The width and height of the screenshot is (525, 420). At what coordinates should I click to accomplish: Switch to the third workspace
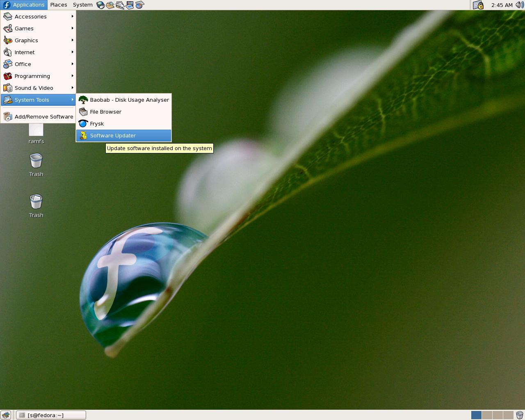coord(498,415)
